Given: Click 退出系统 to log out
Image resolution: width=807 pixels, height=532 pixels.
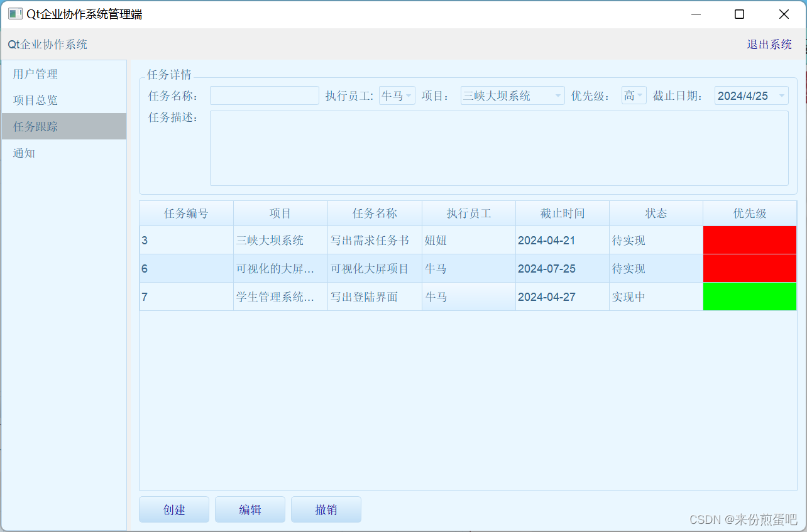Looking at the screenshot, I should click(768, 44).
